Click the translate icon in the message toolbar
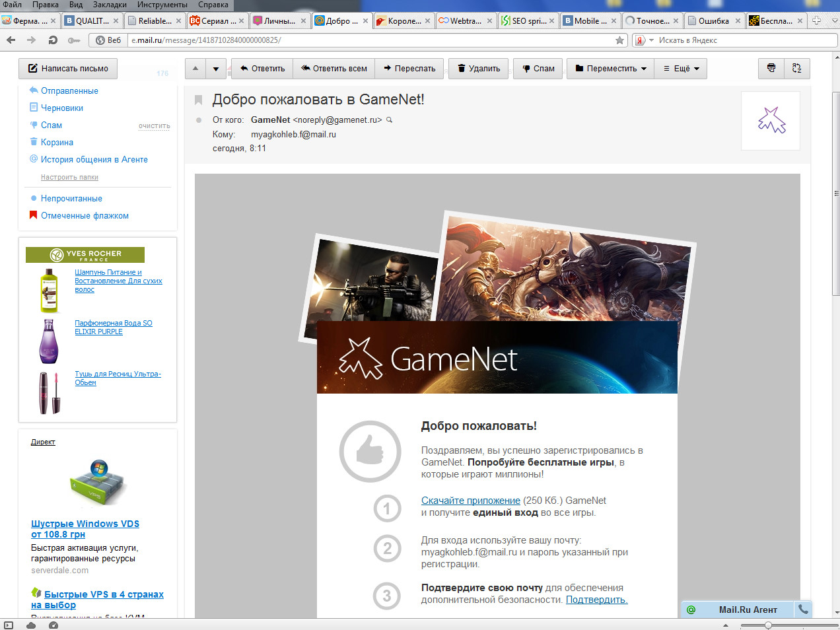 coord(797,69)
